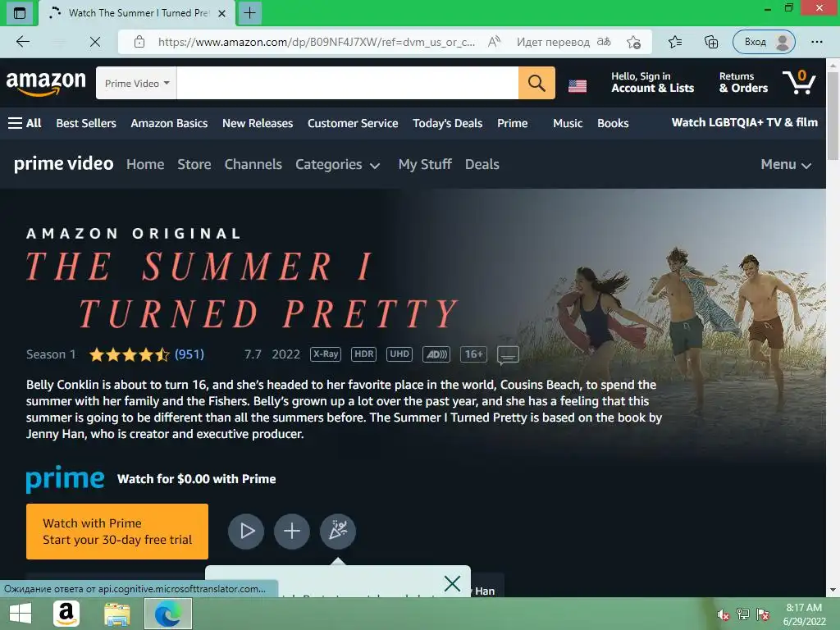Viewport: 840px width, 630px height.
Task: Open File Explorer from taskbar
Action: click(x=116, y=614)
